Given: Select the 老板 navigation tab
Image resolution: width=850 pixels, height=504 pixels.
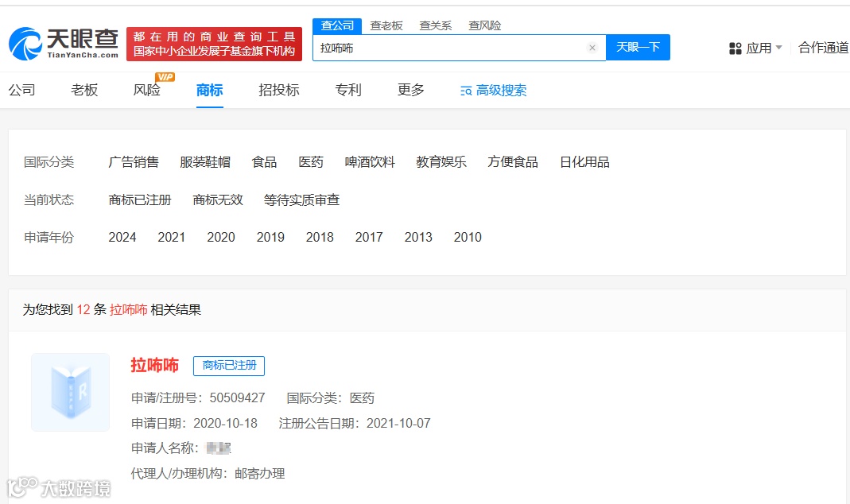Looking at the screenshot, I should (x=84, y=90).
